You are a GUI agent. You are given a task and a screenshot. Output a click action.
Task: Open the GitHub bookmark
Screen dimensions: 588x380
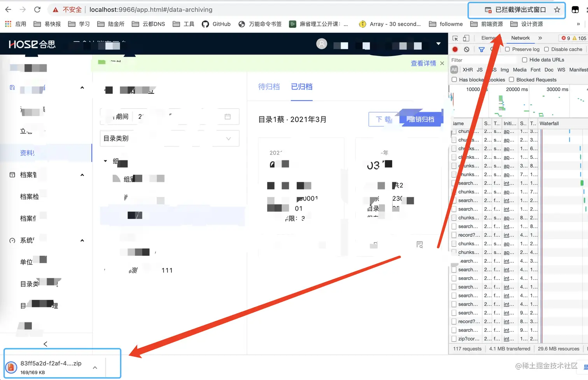[x=216, y=24]
